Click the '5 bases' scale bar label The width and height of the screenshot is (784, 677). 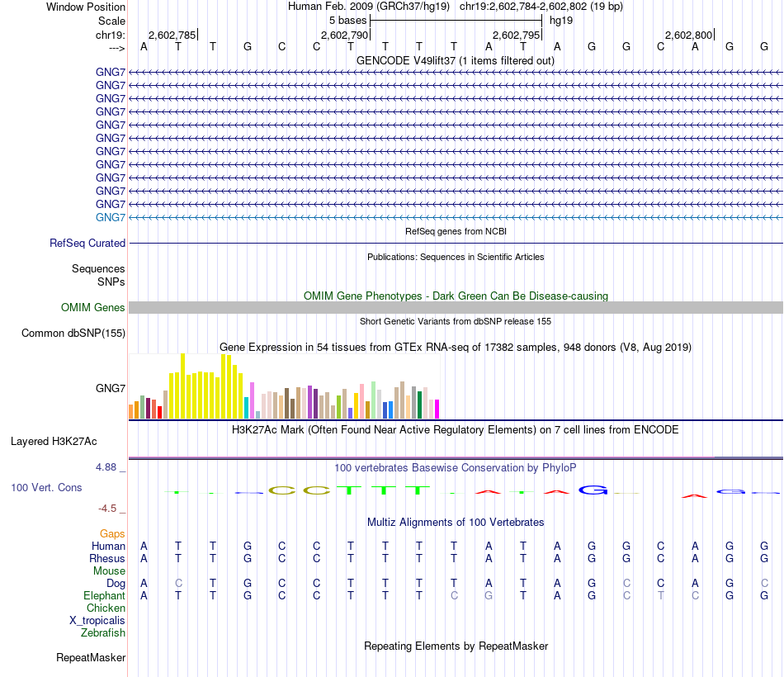click(347, 21)
